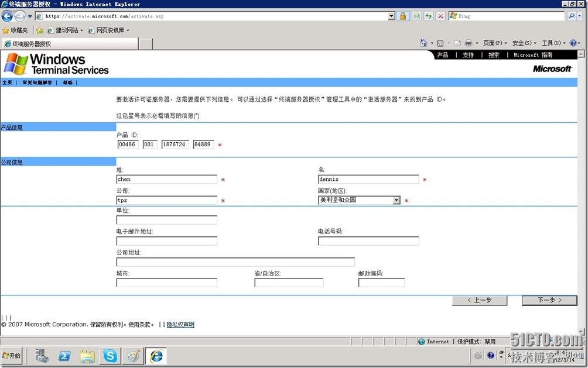Viewport: 588px width, 368px height.
Task: Click the product ID field containing 1876724
Action: pos(175,145)
